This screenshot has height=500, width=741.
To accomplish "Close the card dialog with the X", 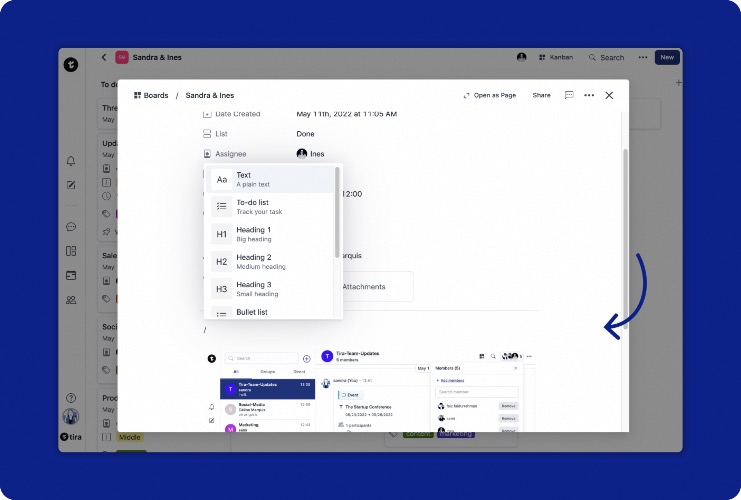I will (609, 95).
